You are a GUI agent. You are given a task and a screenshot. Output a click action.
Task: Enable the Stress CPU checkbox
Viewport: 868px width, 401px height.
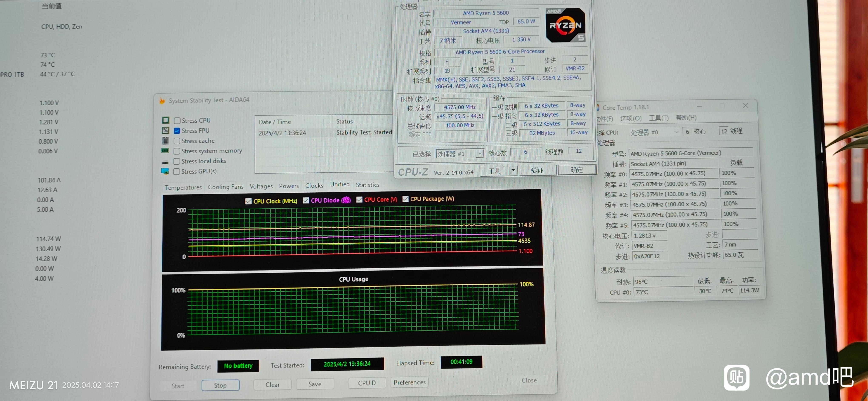pyautogui.click(x=177, y=121)
